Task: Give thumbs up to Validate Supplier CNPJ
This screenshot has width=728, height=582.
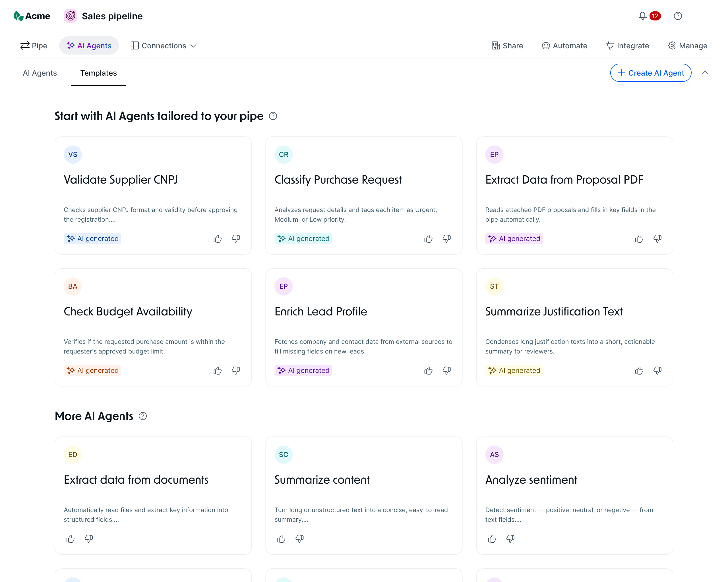Action: (x=218, y=238)
